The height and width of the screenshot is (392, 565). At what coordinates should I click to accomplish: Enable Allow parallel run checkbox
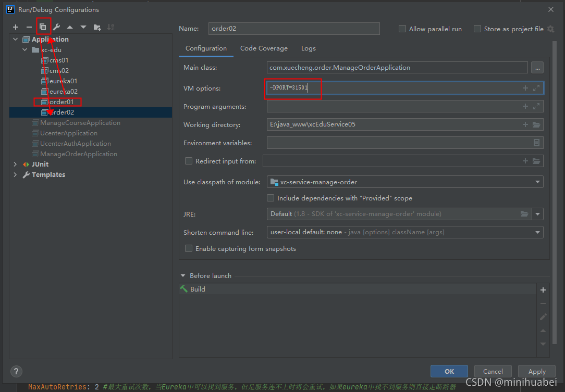coord(402,29)
